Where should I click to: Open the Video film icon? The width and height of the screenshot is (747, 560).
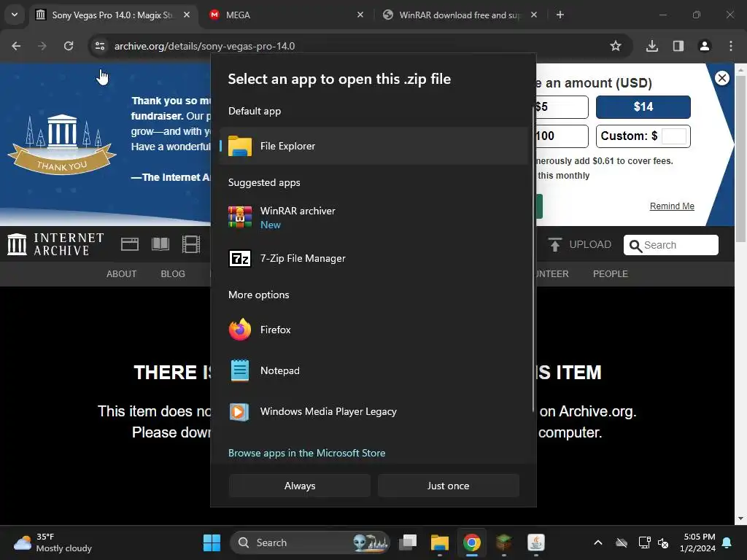(191, 244)
